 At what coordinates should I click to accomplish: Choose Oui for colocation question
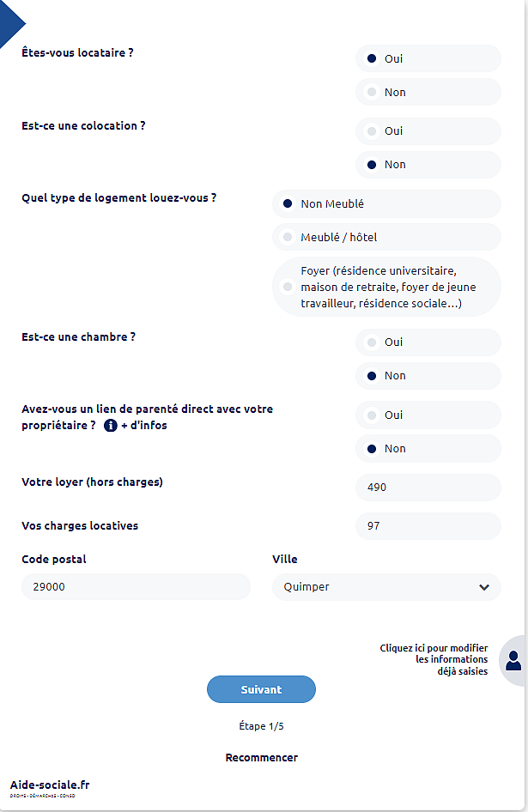[428, 130]
